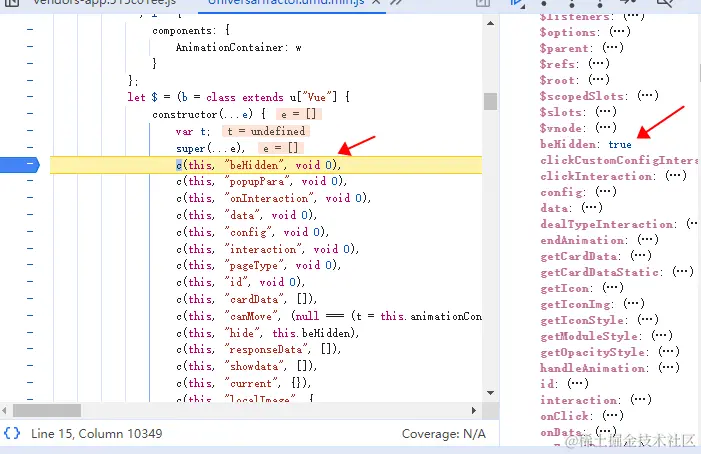The height and width of the screenshot is (454, 701).
Task: Click the dealTypeInteraction property name
Action: pos(607,224)
